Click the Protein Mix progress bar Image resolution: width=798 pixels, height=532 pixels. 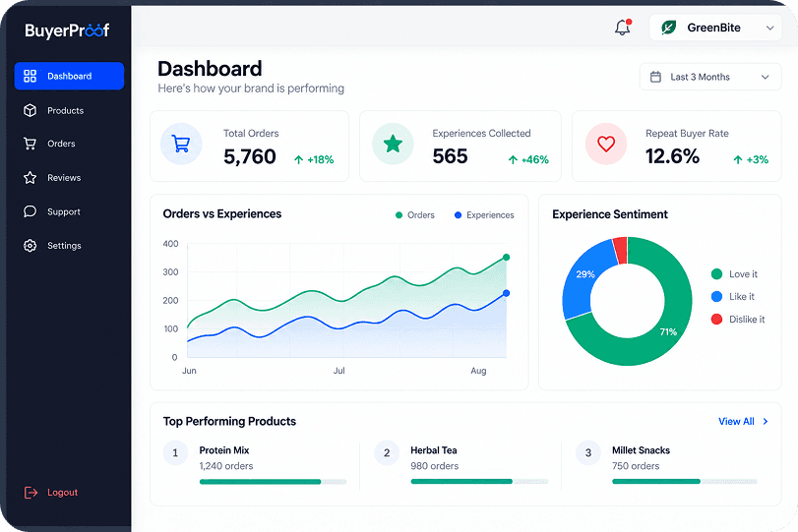point(273,482)
